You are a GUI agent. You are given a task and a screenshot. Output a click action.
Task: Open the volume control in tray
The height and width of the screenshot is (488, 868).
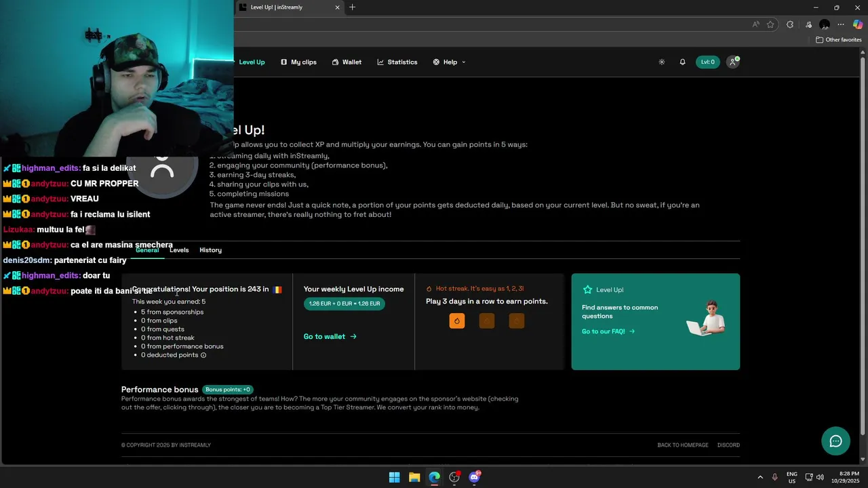pos(821,477)
